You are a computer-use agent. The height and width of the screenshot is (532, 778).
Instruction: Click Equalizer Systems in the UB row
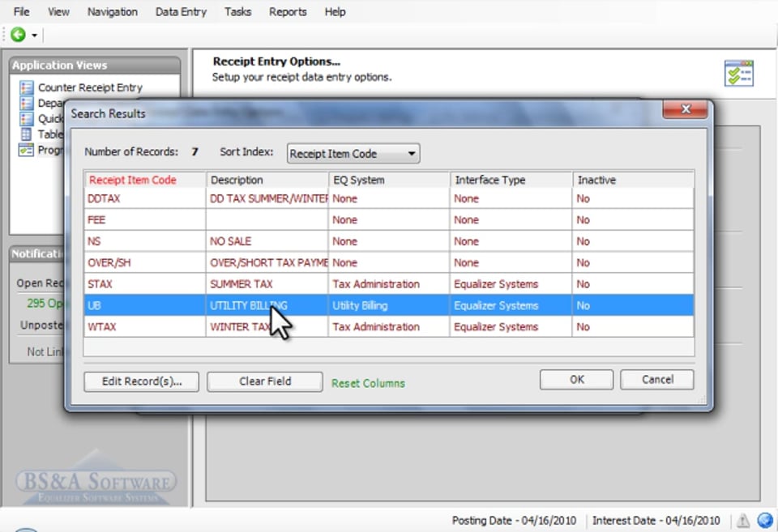(511, 305)
